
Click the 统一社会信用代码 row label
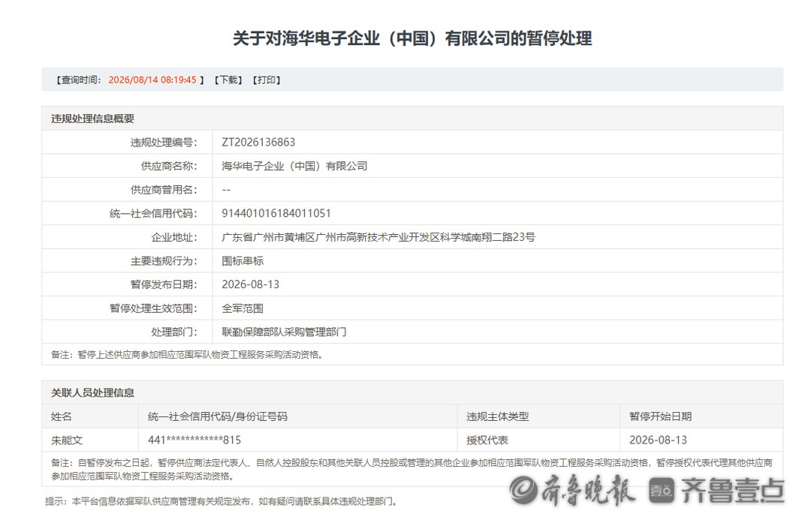tap(153, 214)
